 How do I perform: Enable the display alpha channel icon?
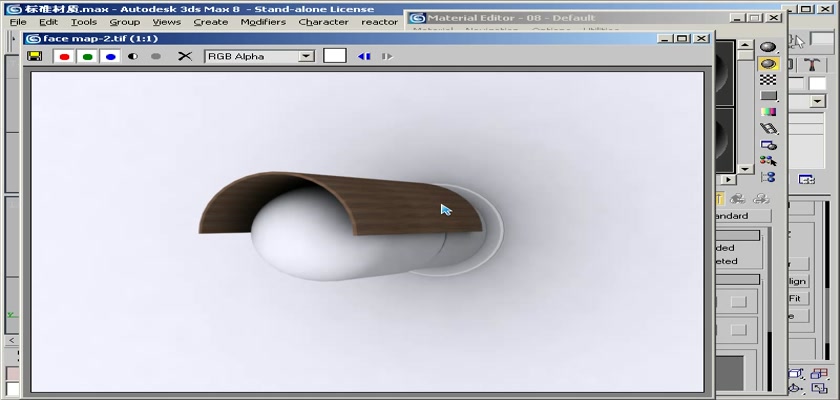pos(133,57)
